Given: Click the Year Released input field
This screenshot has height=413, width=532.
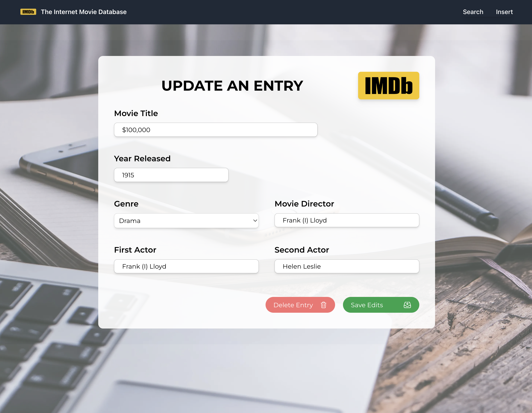Looking at the screenshot, I should [x=171, y=174].
